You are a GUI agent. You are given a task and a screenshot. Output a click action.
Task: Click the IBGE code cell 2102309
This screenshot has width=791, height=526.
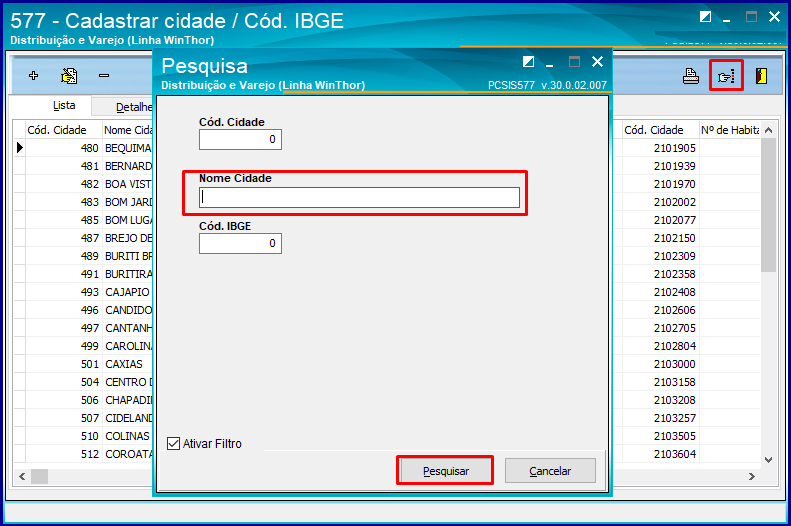coord(660,256)
